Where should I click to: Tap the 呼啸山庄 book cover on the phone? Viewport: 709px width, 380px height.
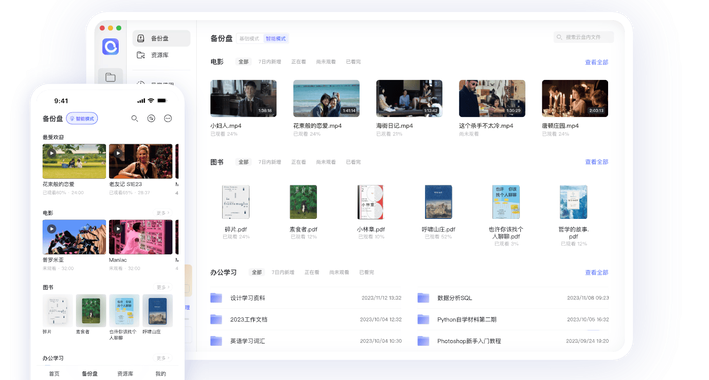click(x=157, y=310)
